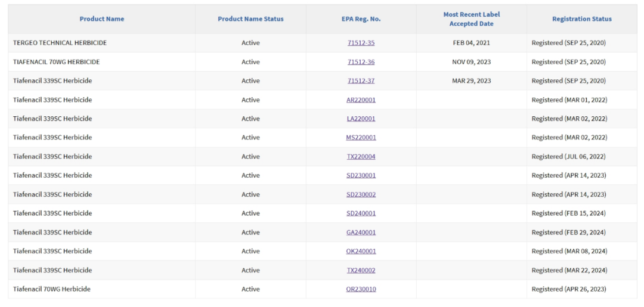This screenshot has height=307, width=644.
Task: Open the TX220004 registration link
Action: pyautogui.click(x=361, y=157)
